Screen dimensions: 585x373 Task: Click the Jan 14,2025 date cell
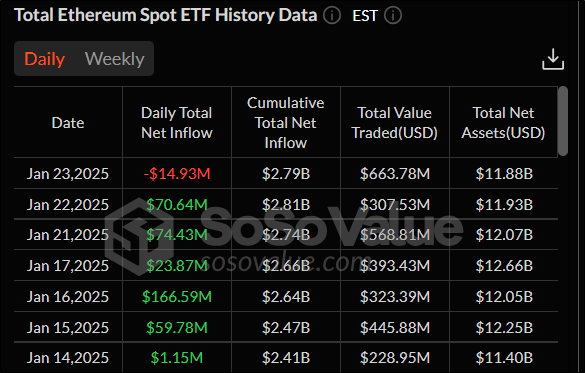coord(68,358)
